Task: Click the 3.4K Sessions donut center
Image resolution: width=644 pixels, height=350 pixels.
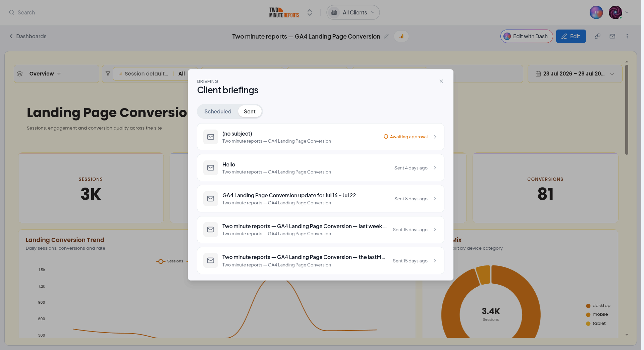Action: (x=491, y=314)
